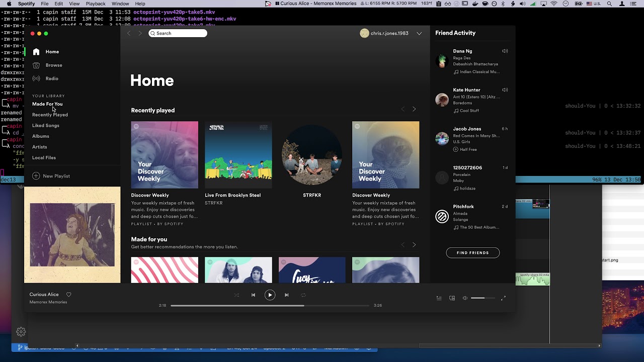Open the Spotify app menu
This screenshot has width=644, height=362.
coord(27,4)
